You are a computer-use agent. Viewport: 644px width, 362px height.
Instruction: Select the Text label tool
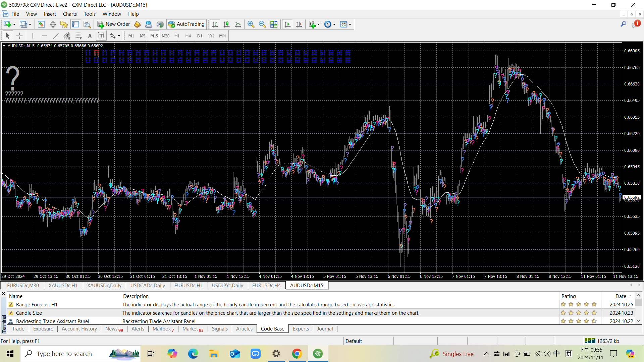[101, 36]
